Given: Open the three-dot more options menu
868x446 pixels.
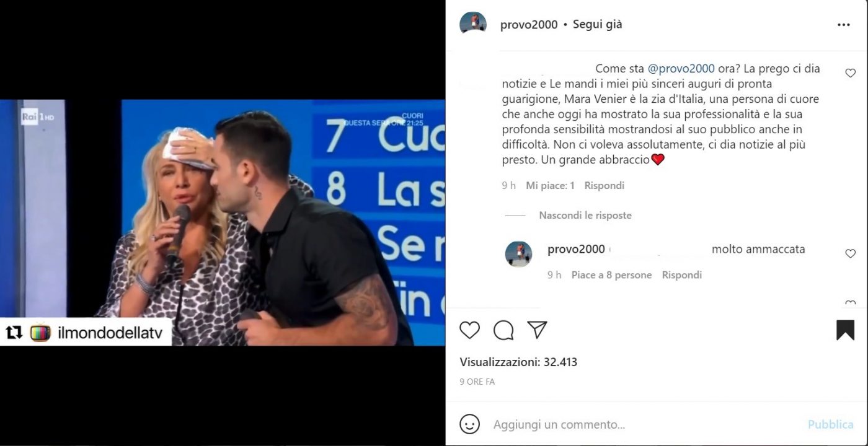Looking at the screenshot, I should (x=844, y=25).
